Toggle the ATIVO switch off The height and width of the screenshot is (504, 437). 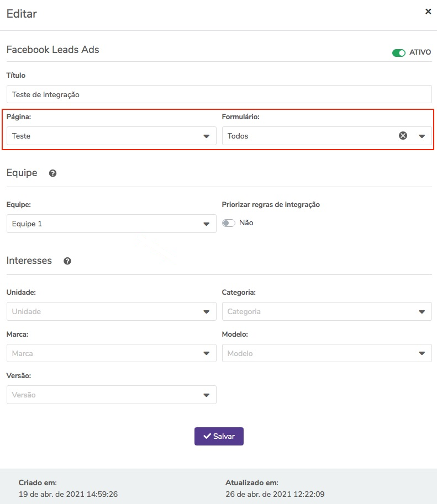[x=399, y=52]
